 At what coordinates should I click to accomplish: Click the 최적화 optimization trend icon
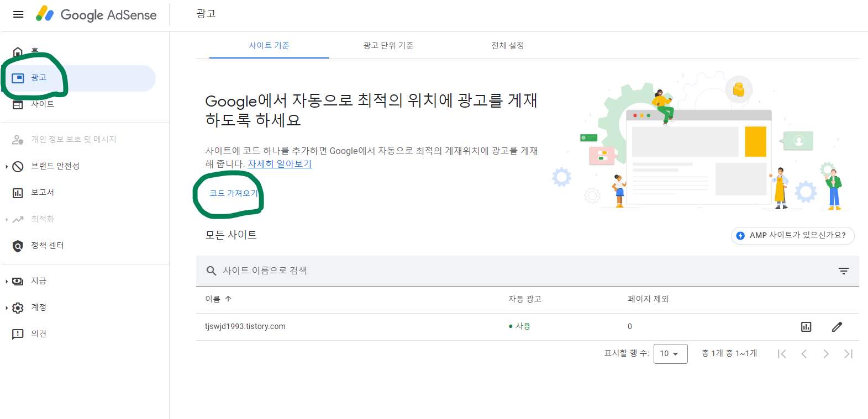pos(18,219)
